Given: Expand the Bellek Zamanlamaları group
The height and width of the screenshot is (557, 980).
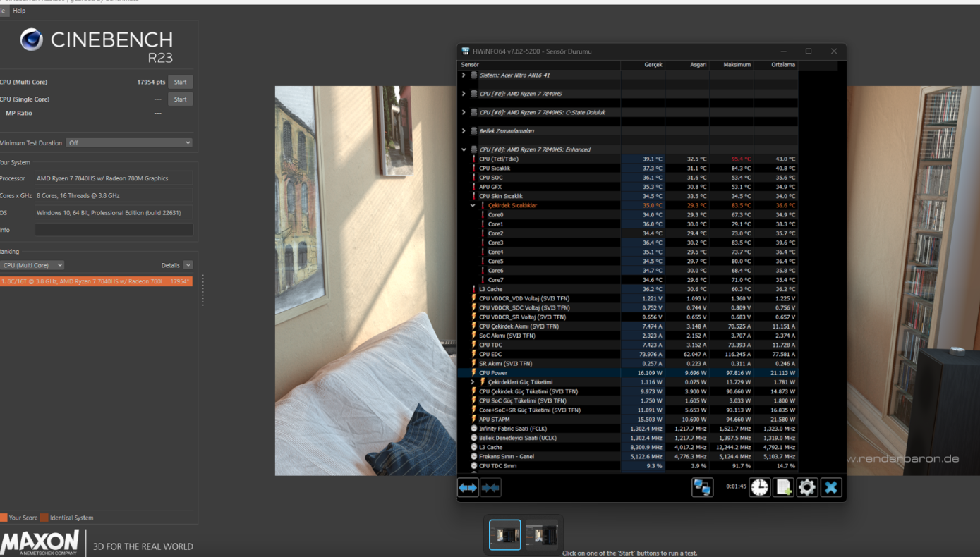Looking at the screenshot, I should [464, 131].
